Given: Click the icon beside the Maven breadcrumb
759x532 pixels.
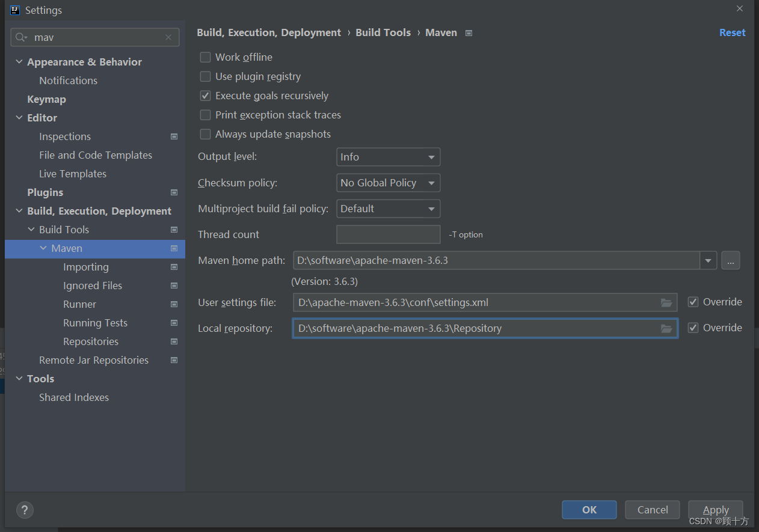Looking at the screenshot, I should (469, 33).
